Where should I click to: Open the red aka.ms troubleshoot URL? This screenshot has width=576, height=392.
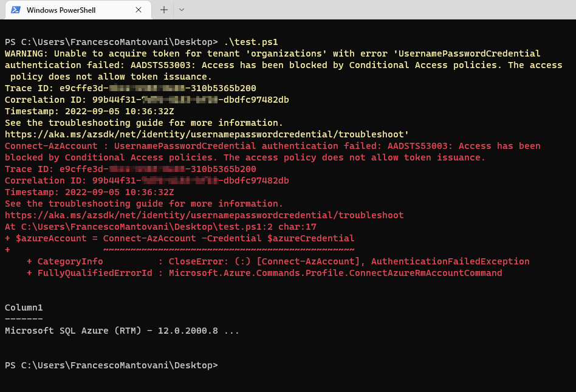(x=204, y=215)
